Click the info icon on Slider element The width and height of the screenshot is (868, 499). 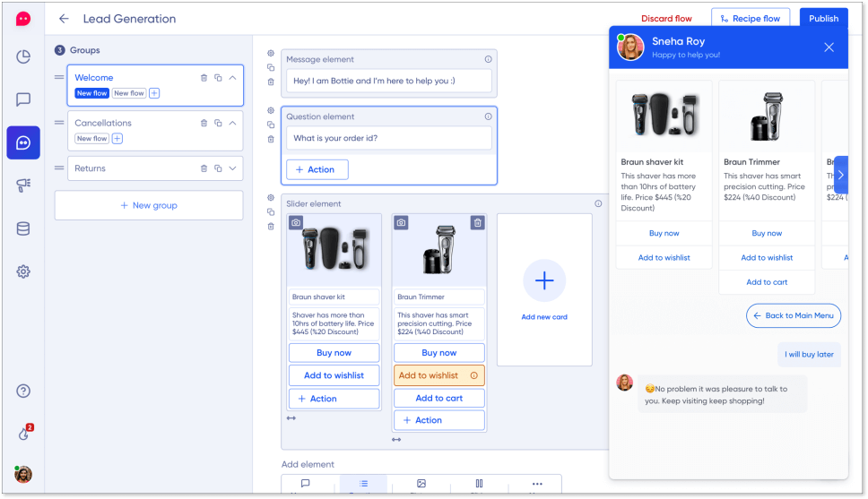point(598,203)
